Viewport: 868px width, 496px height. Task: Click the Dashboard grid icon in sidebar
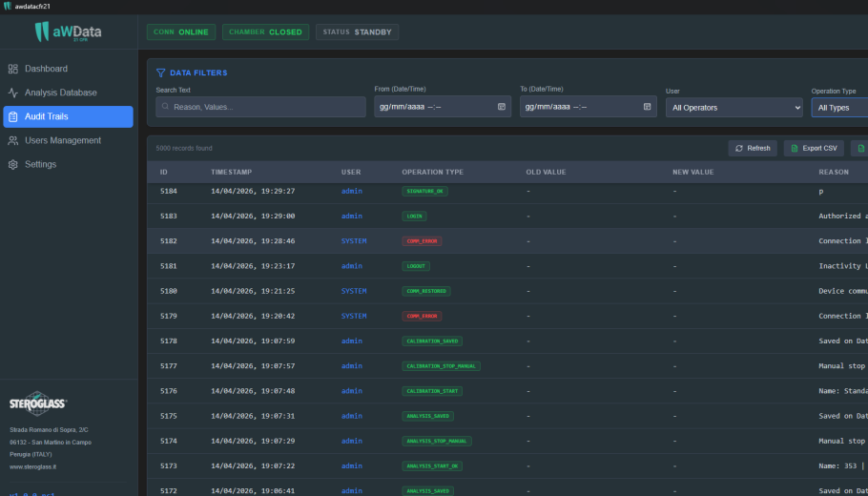12,69
